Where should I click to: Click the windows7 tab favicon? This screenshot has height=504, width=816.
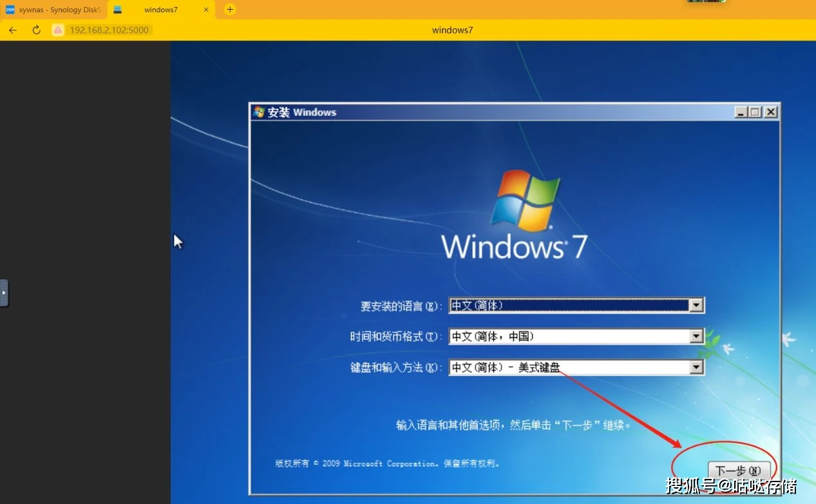(117, 10)
